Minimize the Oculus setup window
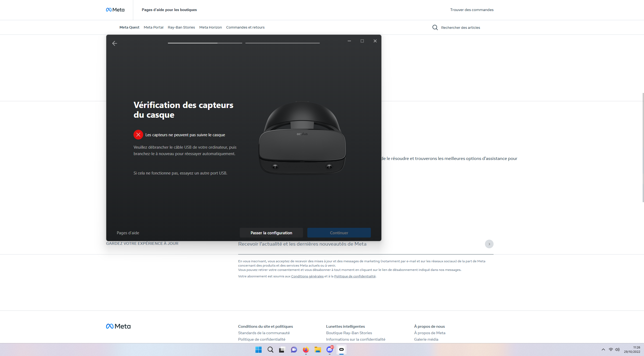The width and height of the screenshot is (644, 356). [x=349, y=41]
